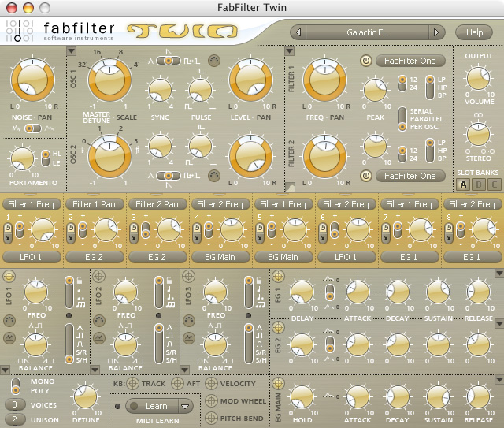Screen dimensions: 504x428
Task: Click LFO 2 drag-target crosshair icon
Action: point(98,276)
